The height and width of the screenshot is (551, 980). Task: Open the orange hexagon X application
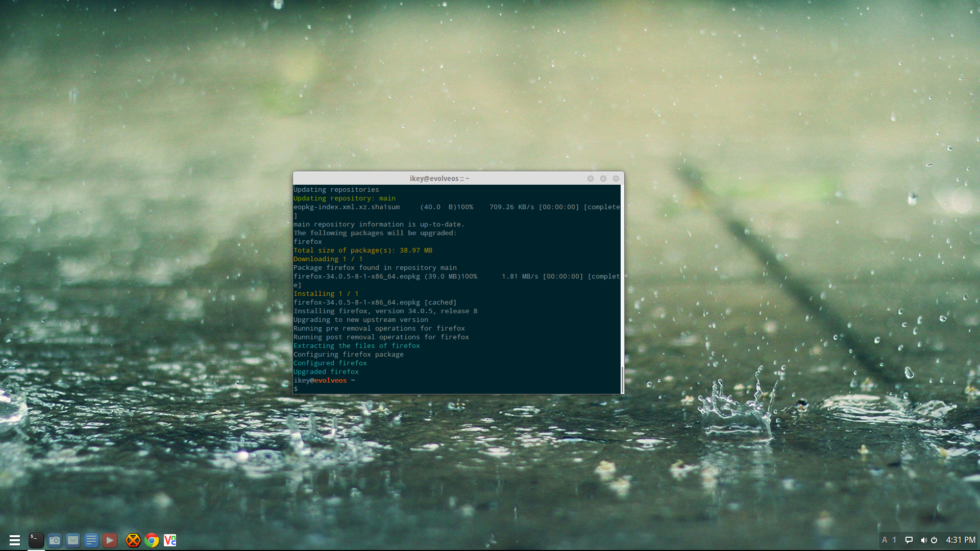point(133,540)
